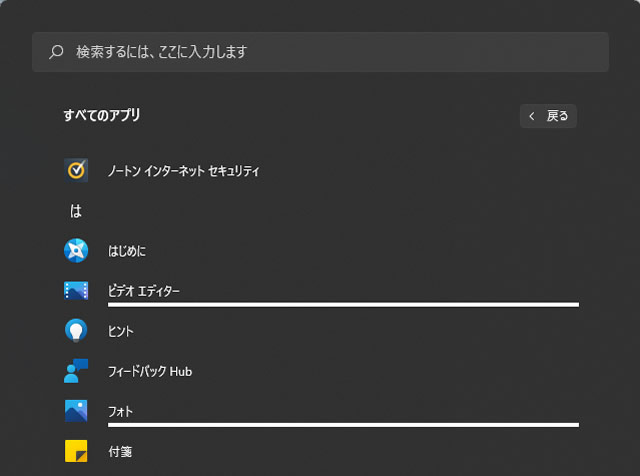Click the Norton Internet Security checkmark icon
640x476 pixels.
76,170
